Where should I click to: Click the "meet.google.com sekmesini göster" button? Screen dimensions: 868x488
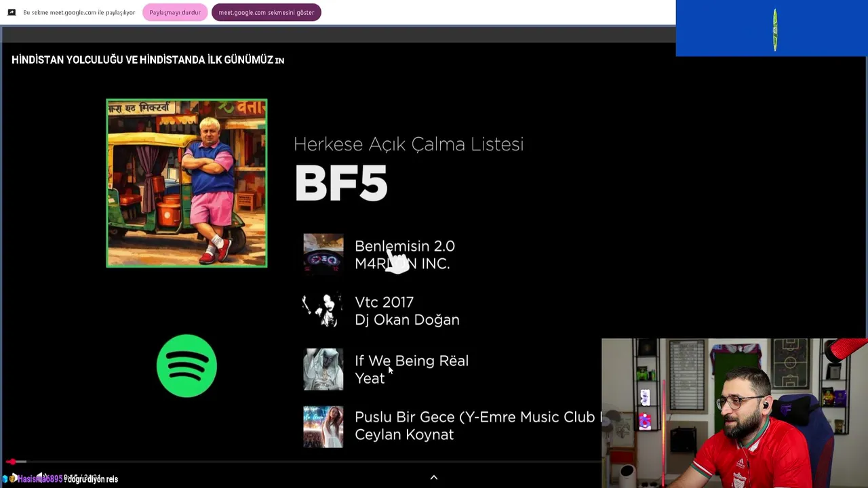coord(267,12)
